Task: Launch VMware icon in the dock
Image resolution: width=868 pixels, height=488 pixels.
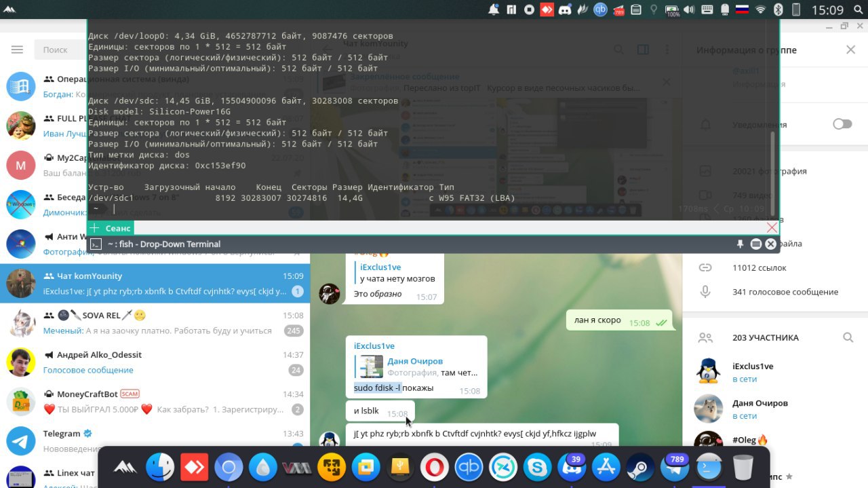Action: (297, 467)
